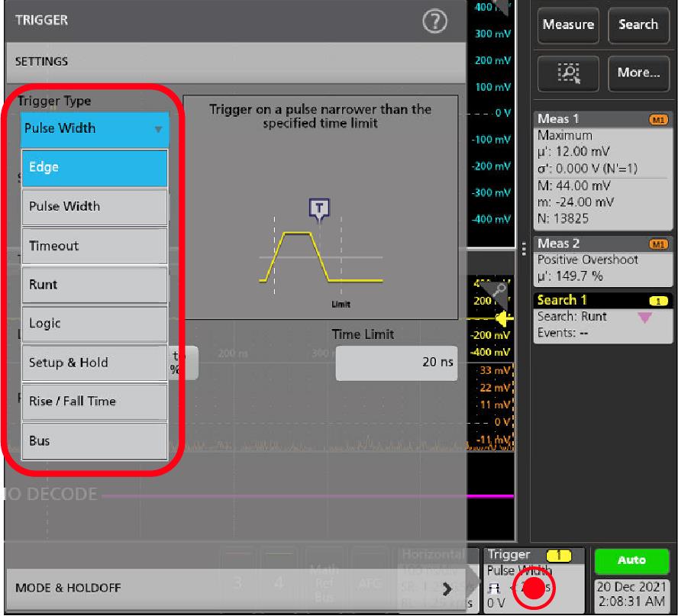Click the magnifier zoom icon on waveform

tap(501, 290)
